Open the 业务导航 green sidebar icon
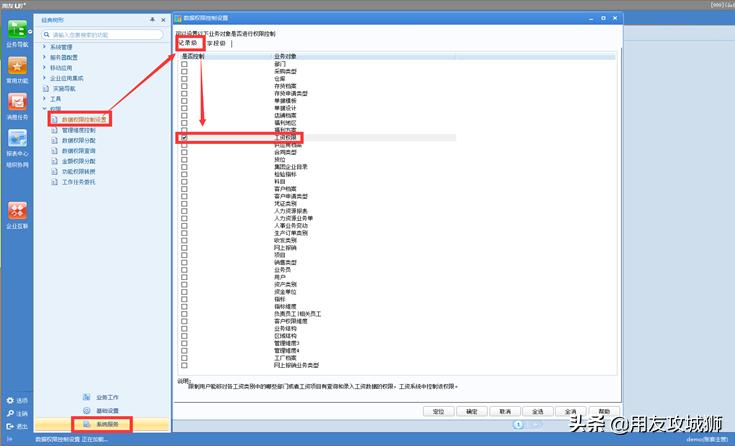The image size is (735, 446). point(17,29)
